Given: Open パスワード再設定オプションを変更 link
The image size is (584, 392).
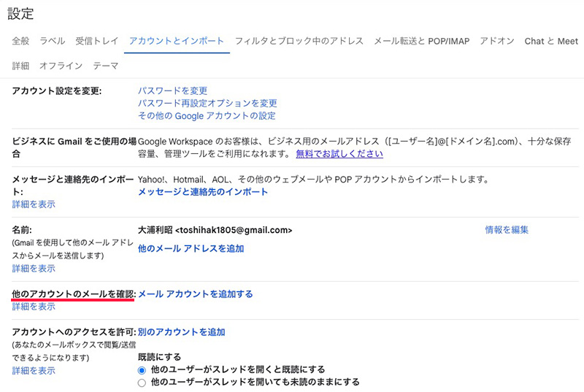Looking at the screenshot, I should (x=207, y=103).
